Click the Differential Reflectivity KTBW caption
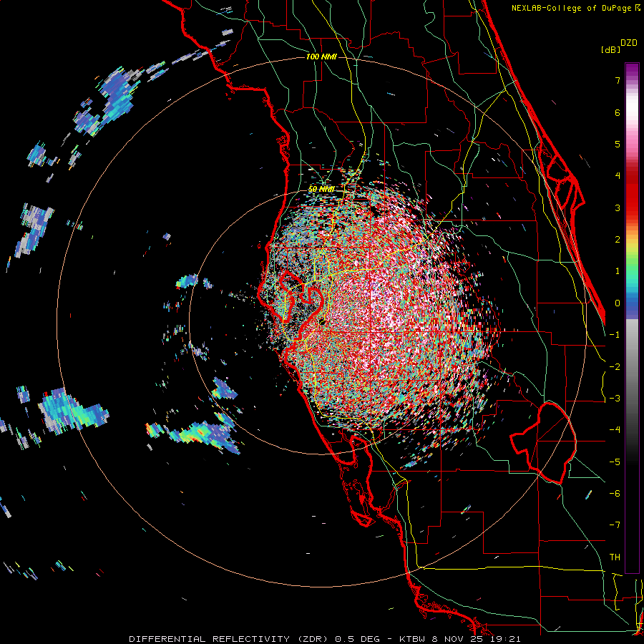The image size is (644, 644). click(x=325, y=639)
